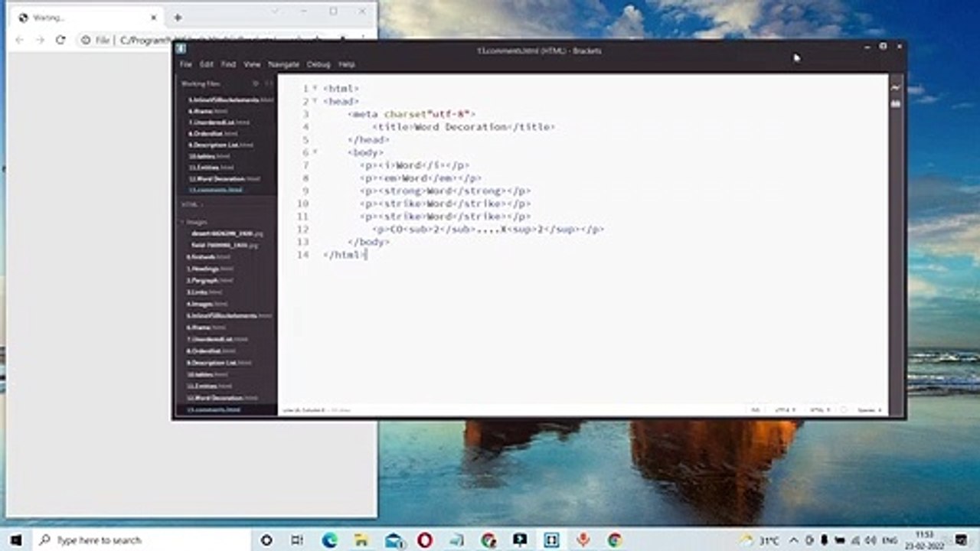Open 8.Orderedlist.html in the Working Files list
Image resolution: width=980 pixels, height=551 pixels.
(214, 134)
